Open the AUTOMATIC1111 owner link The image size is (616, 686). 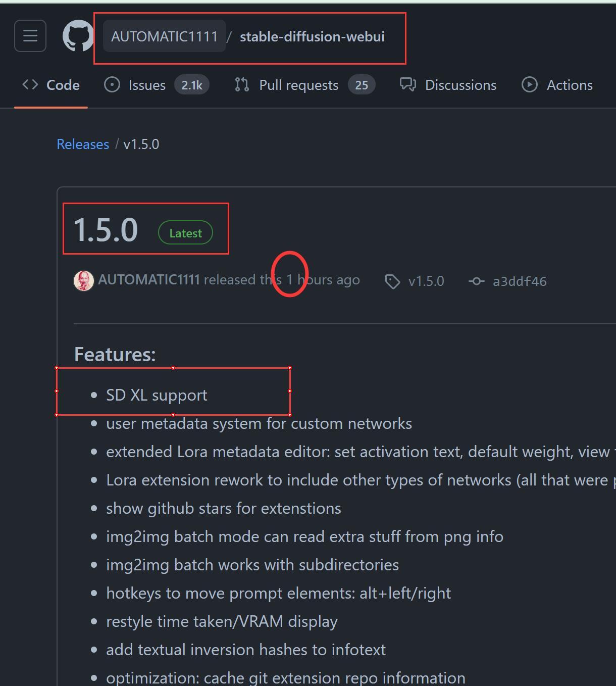164,36
